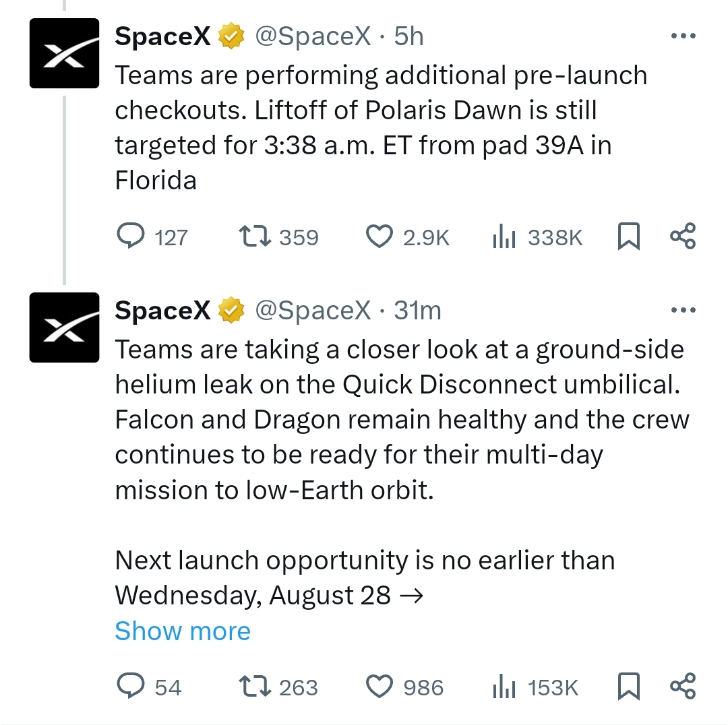
Task: Share the helium leak tweet
Action: (683, 686)
